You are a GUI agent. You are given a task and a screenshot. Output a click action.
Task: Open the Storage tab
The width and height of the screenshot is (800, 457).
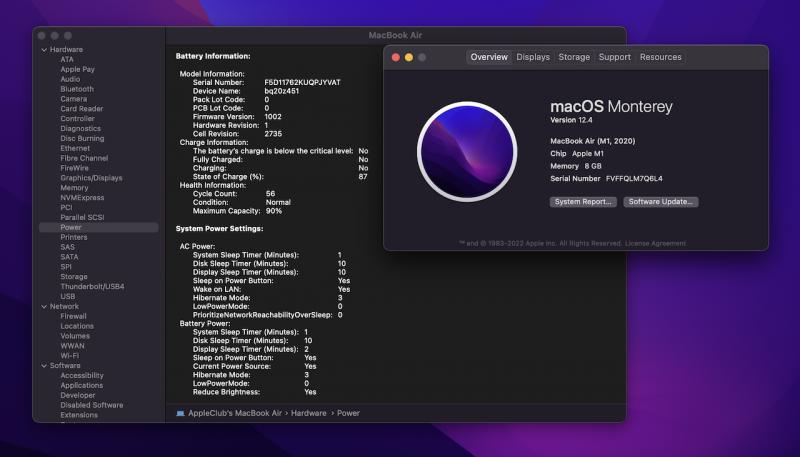(x=574, y=57)
